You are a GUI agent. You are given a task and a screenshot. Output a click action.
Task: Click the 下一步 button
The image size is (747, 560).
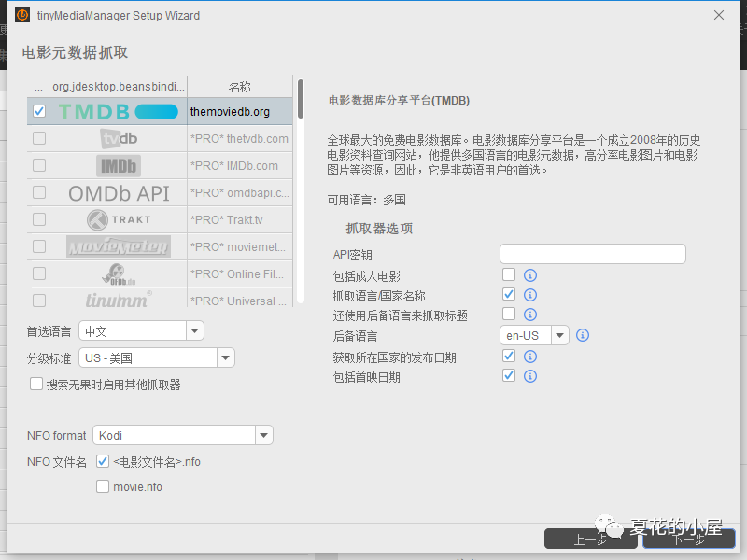point(688,539)
